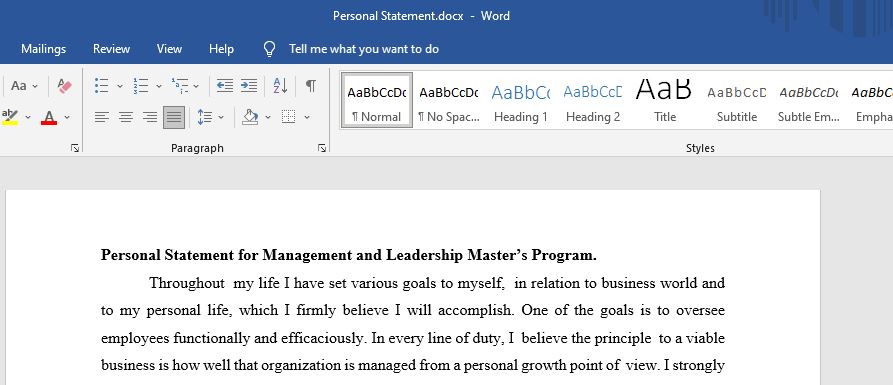Click the Bullets list icon
This screenshot has height=385, width=893.
pyautogui.click(x=101, y=86)
